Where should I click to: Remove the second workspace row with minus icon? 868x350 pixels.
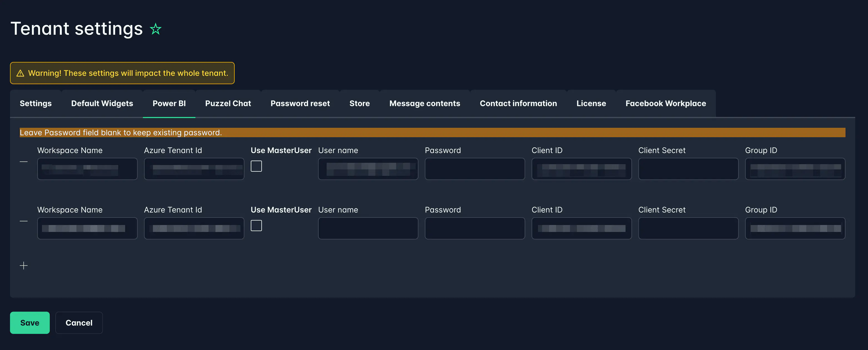click(x=24, y=221)
